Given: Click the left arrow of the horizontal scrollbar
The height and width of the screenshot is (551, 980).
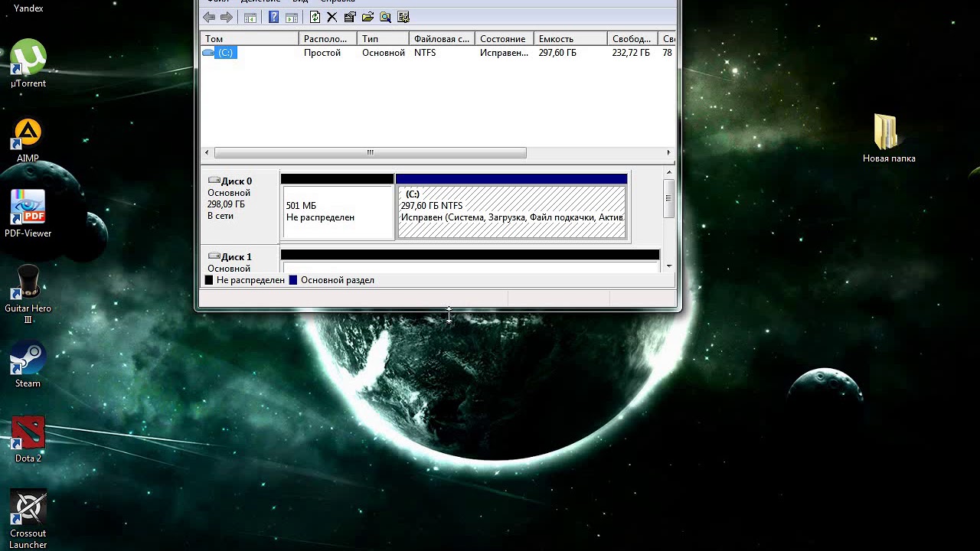Looking at the screenshot, I should tap(207, 152).
